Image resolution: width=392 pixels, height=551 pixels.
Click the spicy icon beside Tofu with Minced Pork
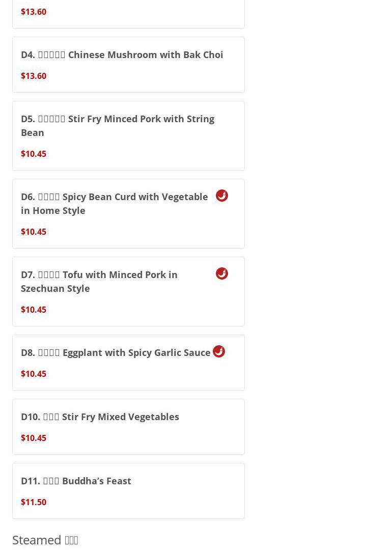[222, 273]
